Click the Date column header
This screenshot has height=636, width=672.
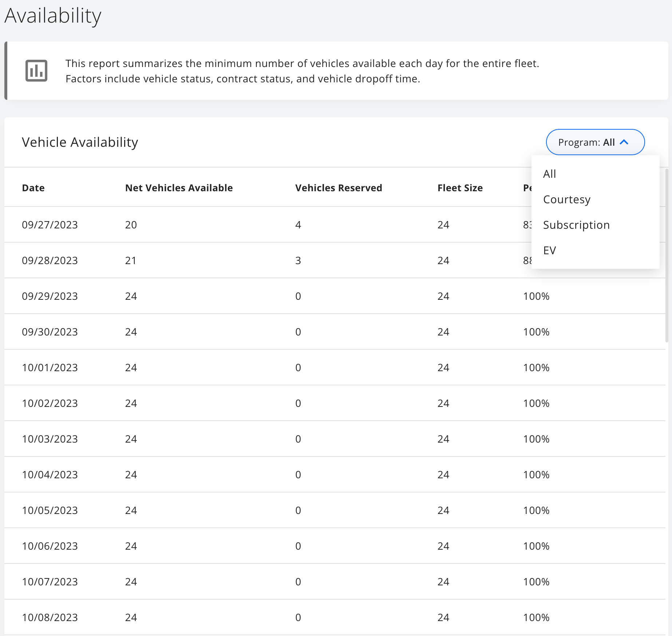[x=33, y=188]
